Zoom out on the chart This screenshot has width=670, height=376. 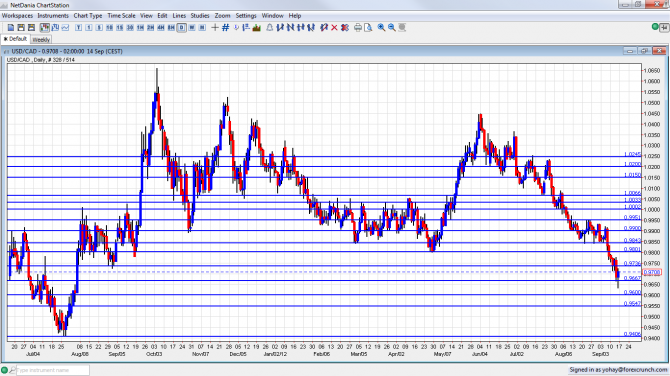tap(391, 27)
